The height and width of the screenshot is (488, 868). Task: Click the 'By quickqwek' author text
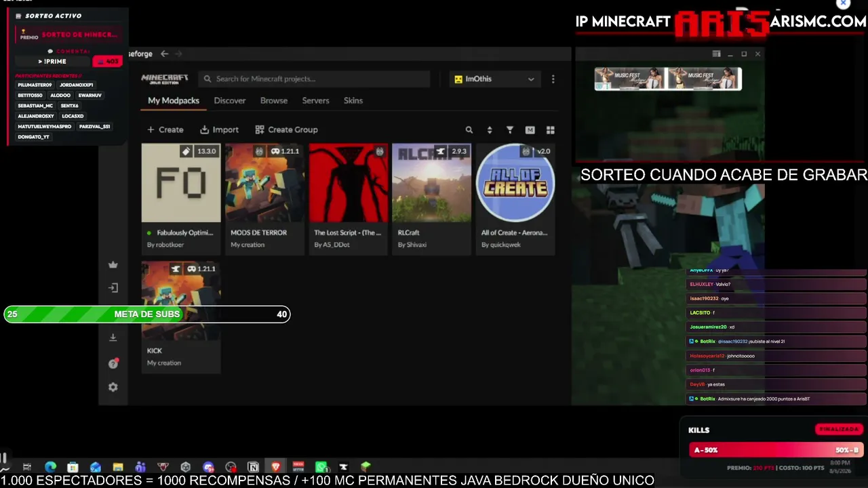pos(501,245)
